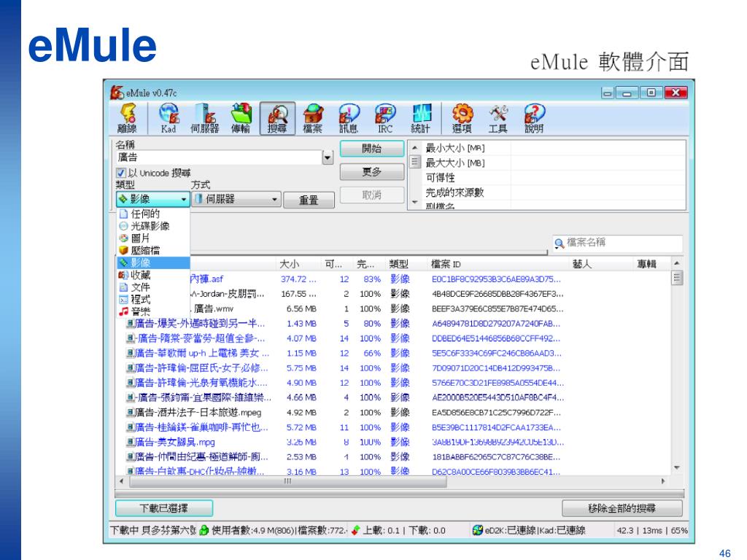Click into the 名稱 search text field

pyautogui.click(x=219, y=157)
